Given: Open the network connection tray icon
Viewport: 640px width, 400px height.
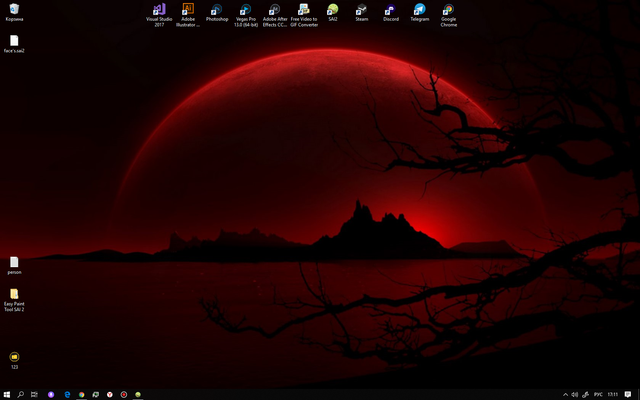Looking at the screenshot, I should click(x=585, y=394).
